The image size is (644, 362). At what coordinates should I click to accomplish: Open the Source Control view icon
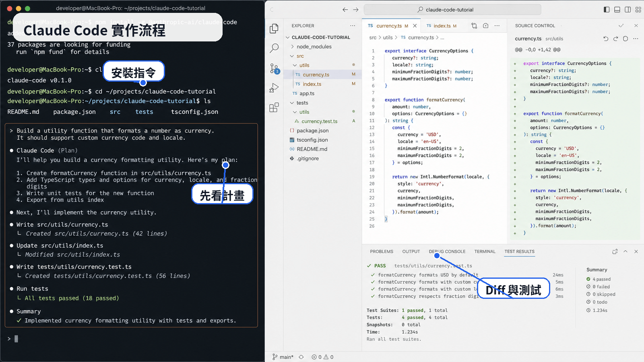(274, 68)
